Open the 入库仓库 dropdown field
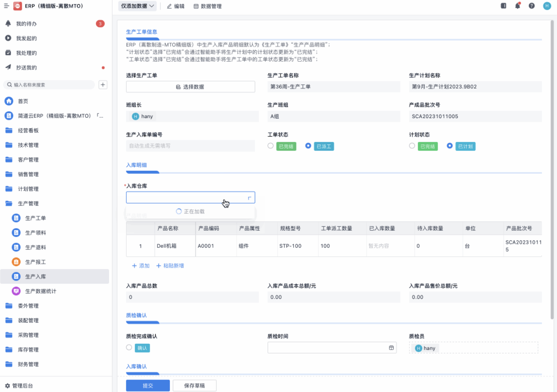Image resolution: width=557 pixels, height=392 pixels. click(190, 197)
